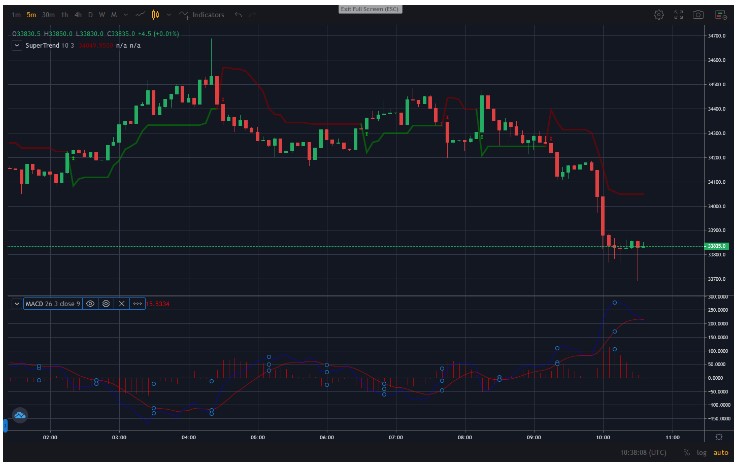Open MACD indicator settings icon
The width and height of the screenshot is (740, 469).
pos(106,304)
